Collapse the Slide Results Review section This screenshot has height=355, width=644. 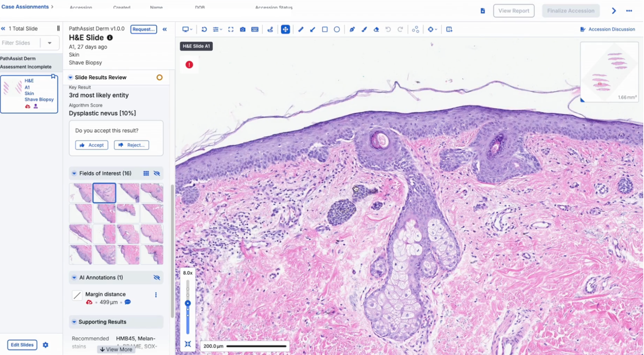click(70, 77)
